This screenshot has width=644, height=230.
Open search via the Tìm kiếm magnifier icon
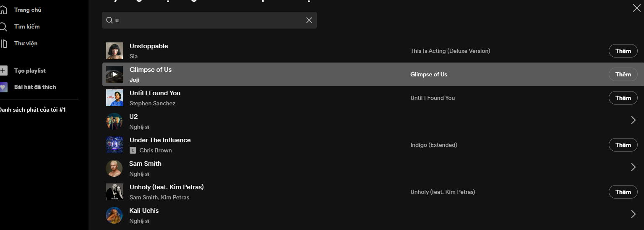click(3, 27)
